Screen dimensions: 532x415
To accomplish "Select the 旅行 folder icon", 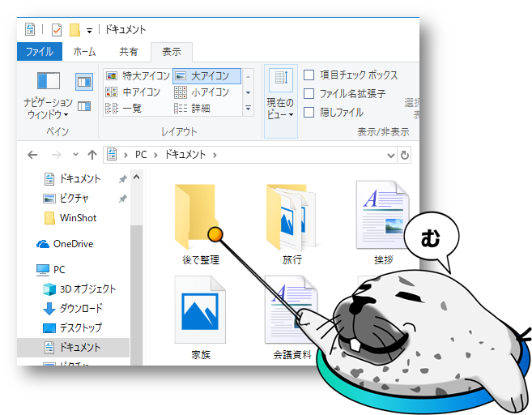I will tap(292, 217).
